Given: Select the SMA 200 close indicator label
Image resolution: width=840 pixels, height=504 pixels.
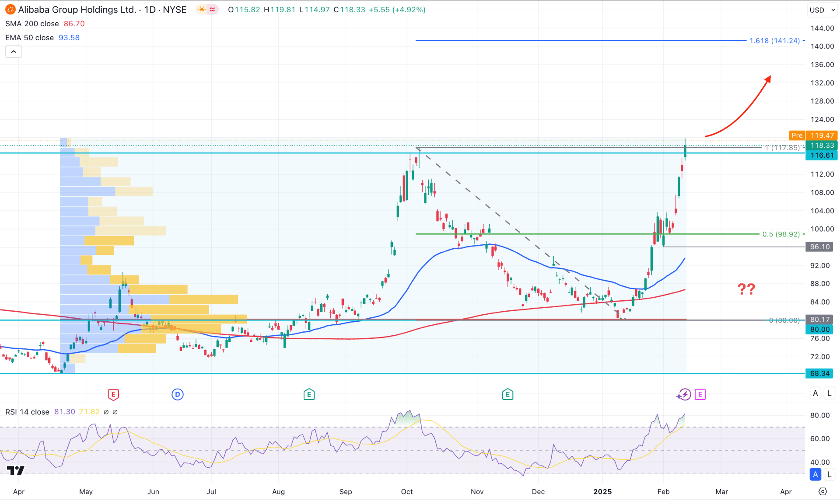Looking at the screenshot, I should click(32, 24).
